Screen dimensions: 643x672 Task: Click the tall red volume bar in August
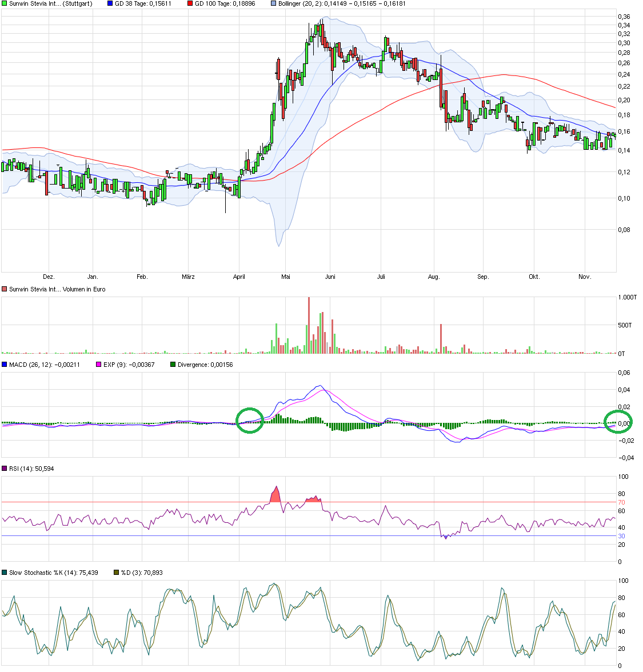click(441, 339)
